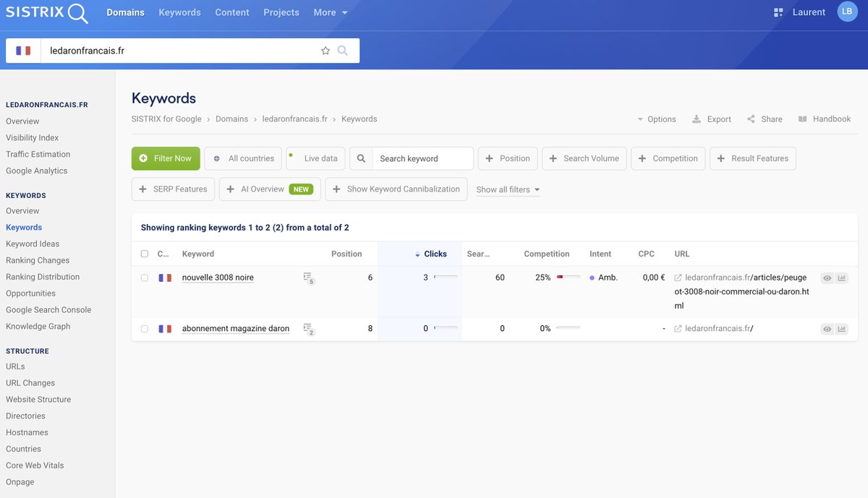Toggle the Live data option
This screenshot has width=868, height=498.
coord(315,158)
